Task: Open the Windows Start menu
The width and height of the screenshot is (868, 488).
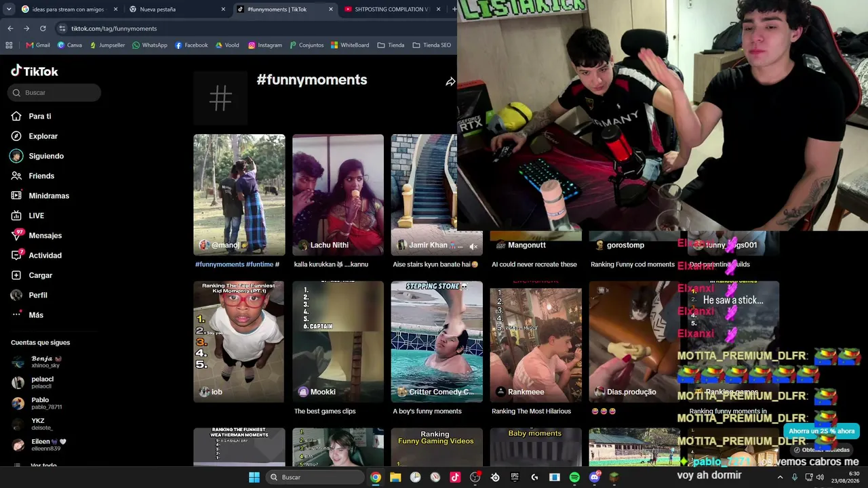Action: coord(254,477)
